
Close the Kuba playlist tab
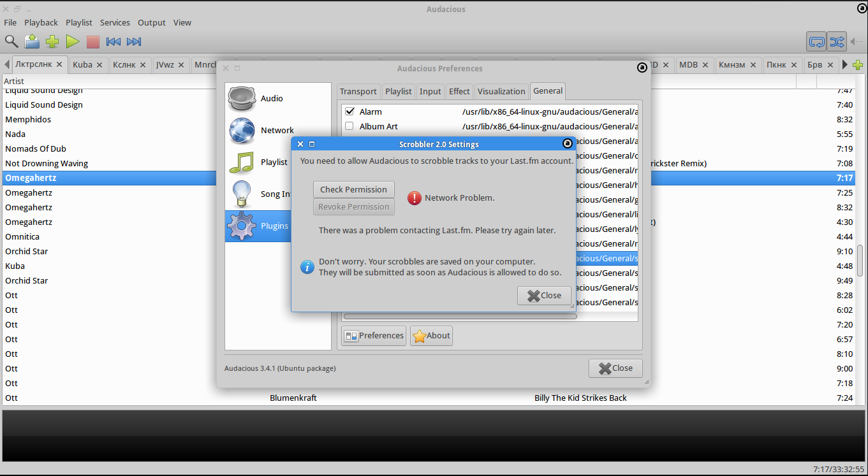click(x=99, y=64)
